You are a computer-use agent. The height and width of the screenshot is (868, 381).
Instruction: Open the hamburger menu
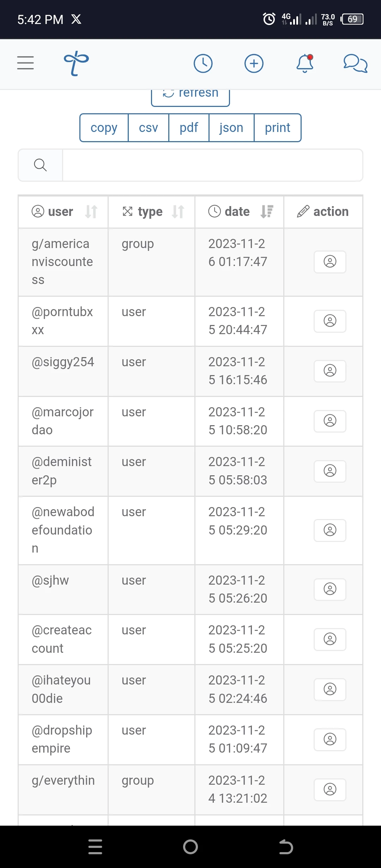coord(25,63)
